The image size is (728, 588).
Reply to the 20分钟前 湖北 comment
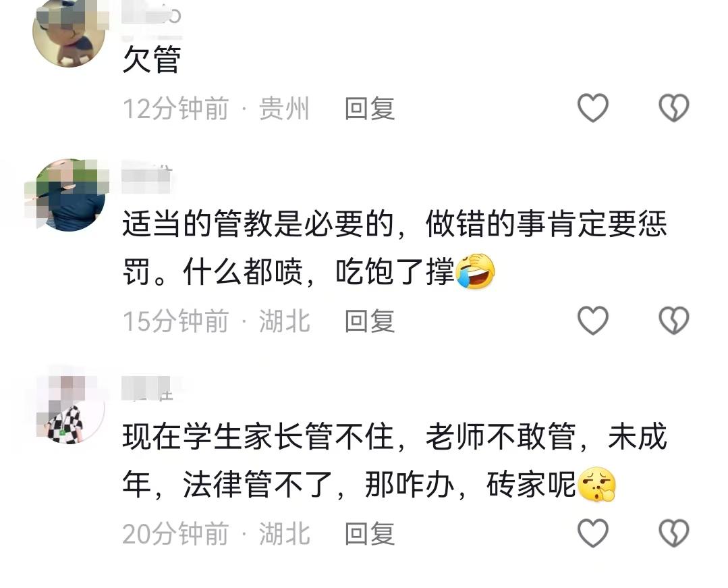pyautogui.click(x=370, y=533)
